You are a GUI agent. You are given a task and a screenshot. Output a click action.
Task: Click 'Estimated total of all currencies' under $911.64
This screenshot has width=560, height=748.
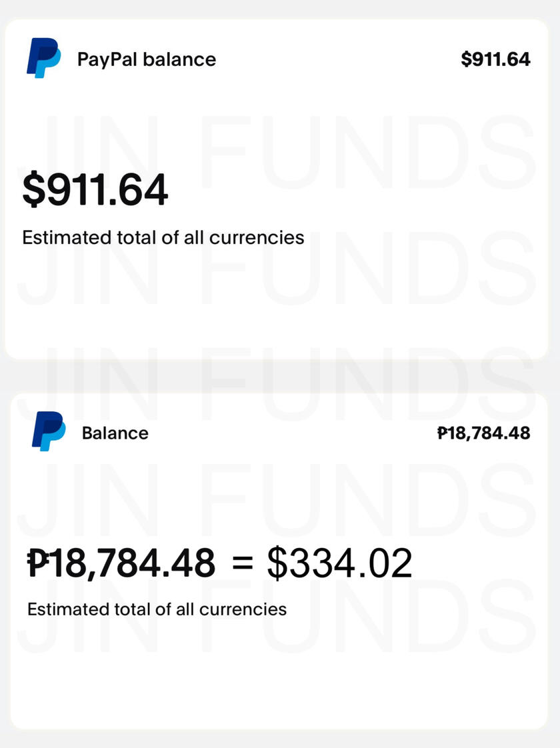(163, 237)
